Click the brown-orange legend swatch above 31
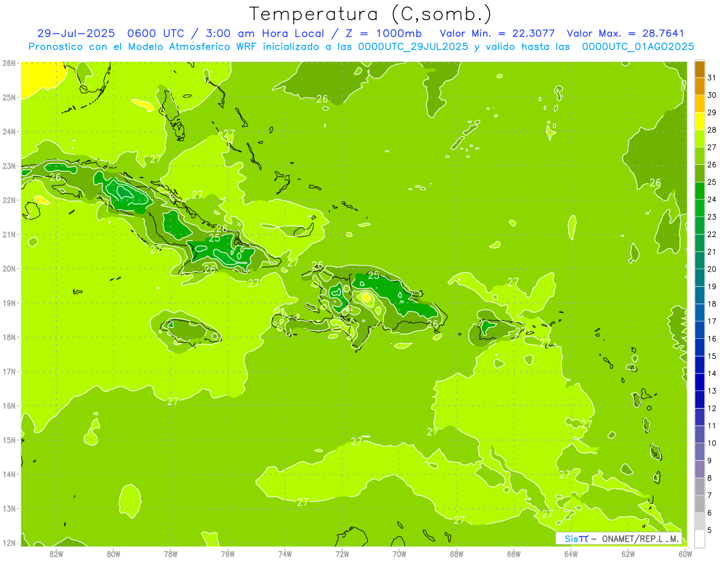 (x=700, y=69)
